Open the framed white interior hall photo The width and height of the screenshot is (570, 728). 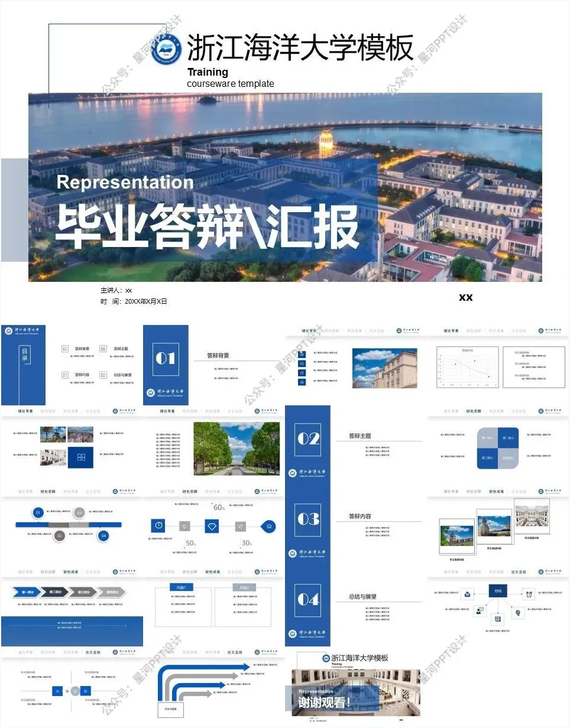532,516
